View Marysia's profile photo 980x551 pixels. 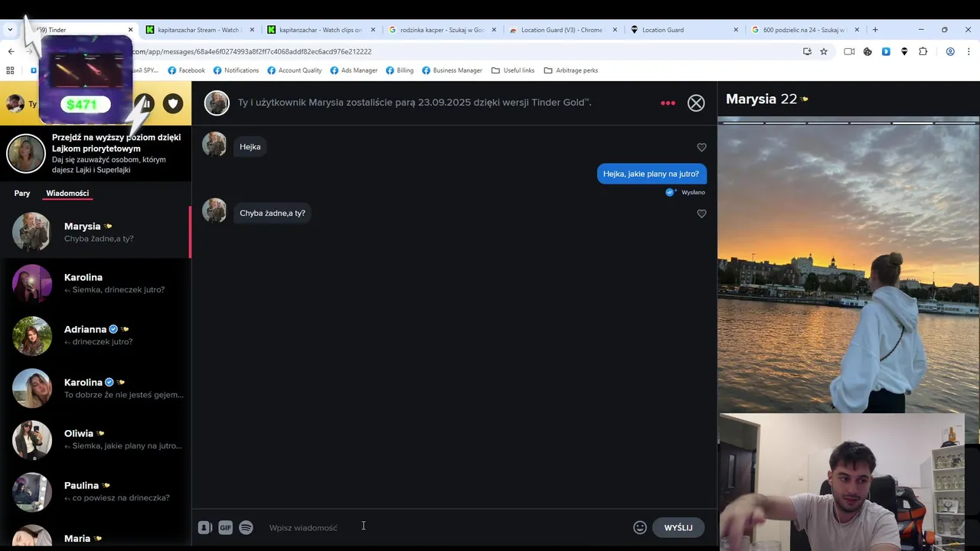coord(848,265)
